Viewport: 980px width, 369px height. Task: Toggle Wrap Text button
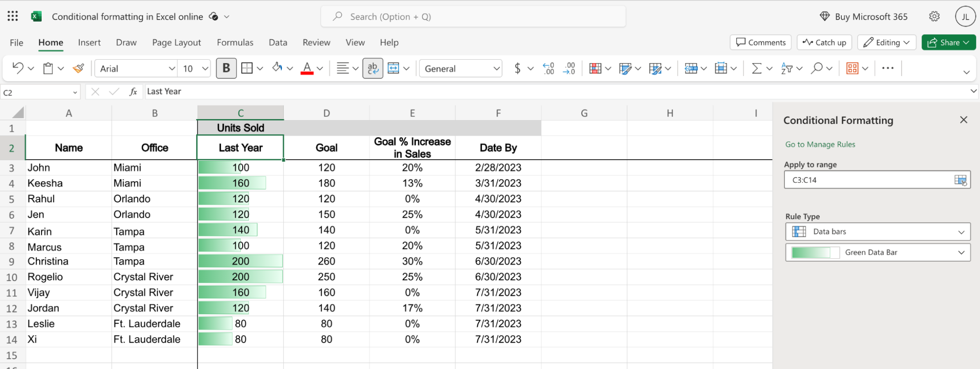pyautogui.click(x=373, y=69)
